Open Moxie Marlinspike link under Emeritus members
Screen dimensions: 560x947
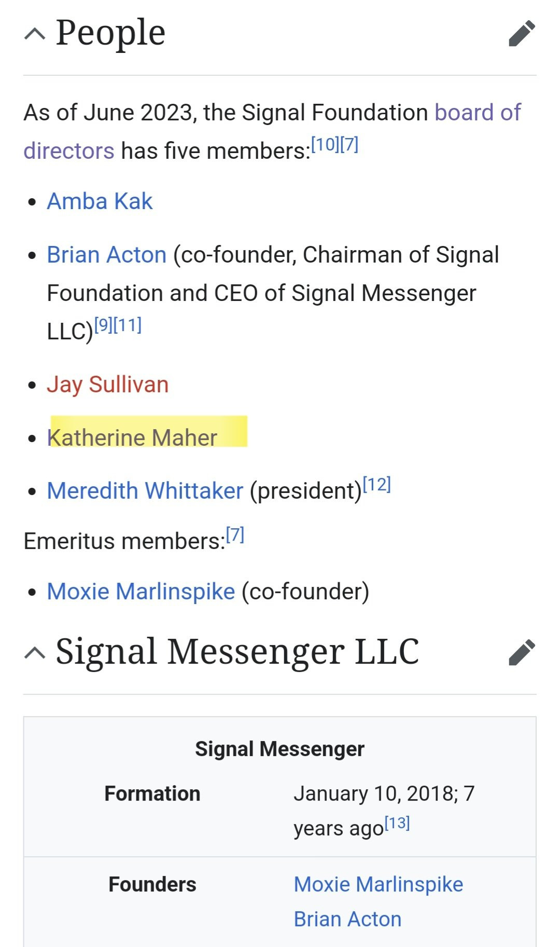pos(141,592)
